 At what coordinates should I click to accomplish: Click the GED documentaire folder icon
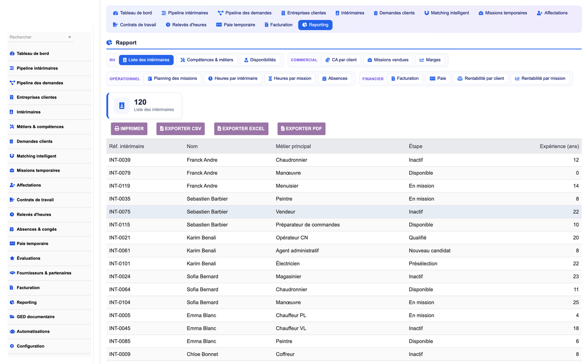12,317
